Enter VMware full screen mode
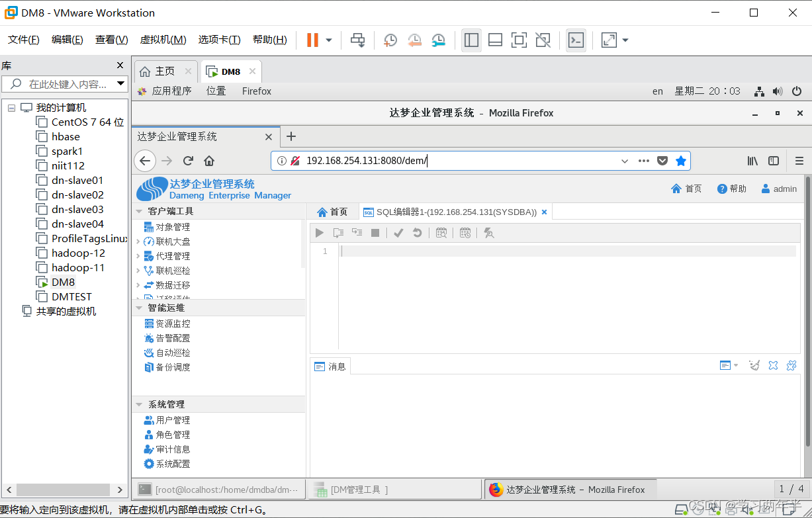 519,40
